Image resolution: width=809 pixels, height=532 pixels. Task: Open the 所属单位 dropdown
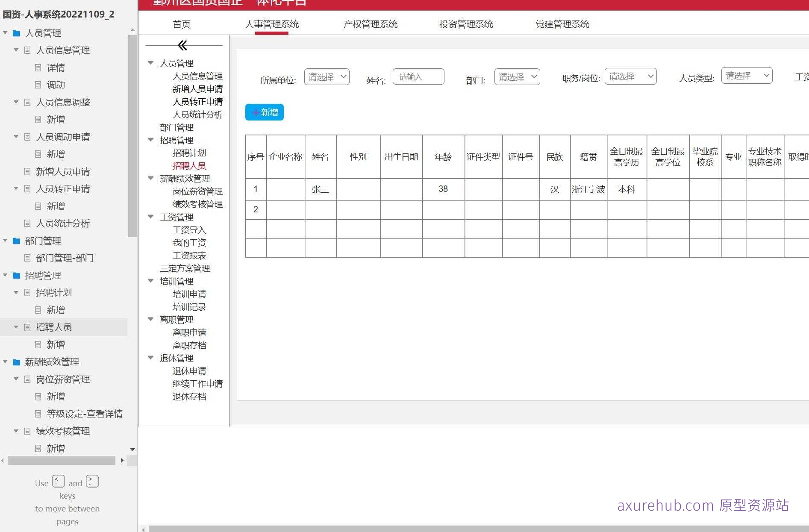(x=327, y=76)
